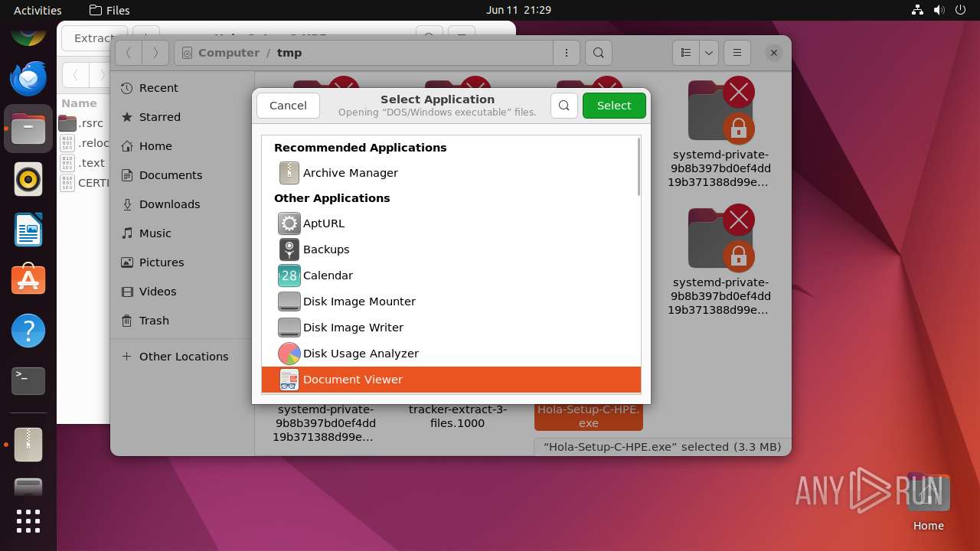Click Name column header in Archive Manager
Image resolution: width=980 pixels, height=551 pixels.
pyautogui.click(x=80, y=103)
